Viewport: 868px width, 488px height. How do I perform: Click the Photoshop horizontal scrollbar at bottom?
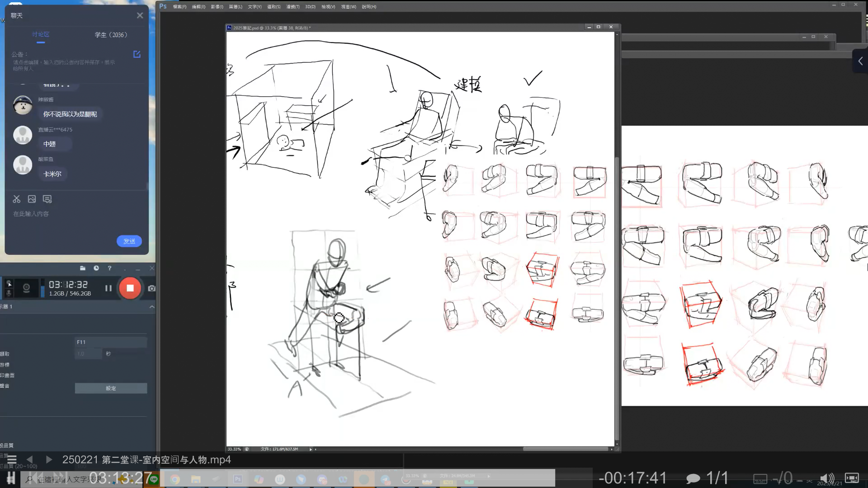point(565,449)
